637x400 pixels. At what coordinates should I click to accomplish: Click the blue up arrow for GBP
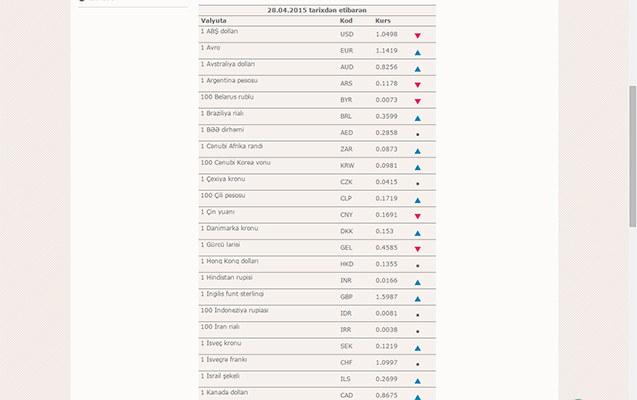tap(417, 298)
